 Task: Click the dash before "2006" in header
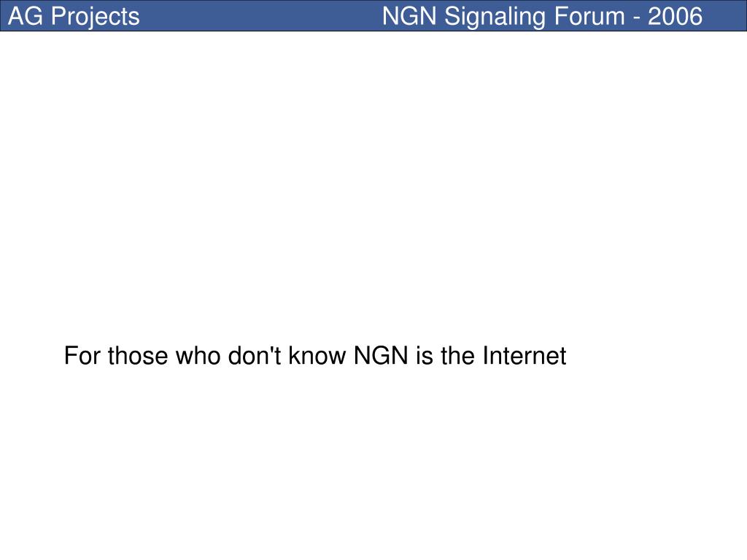point(636,18)
